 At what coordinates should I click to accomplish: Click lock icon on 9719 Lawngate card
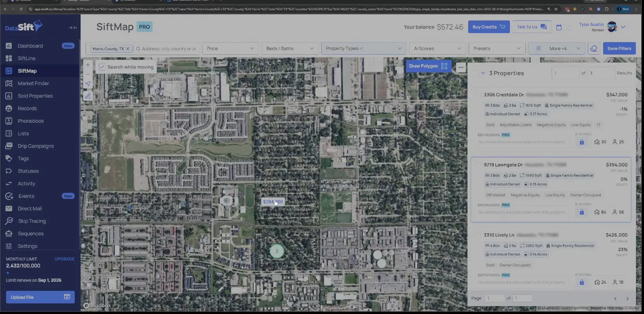click(x=581, y=212)
